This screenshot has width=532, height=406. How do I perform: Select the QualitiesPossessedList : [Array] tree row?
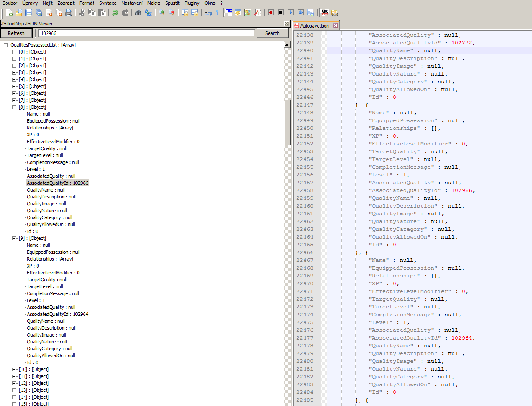coord(43,45)
